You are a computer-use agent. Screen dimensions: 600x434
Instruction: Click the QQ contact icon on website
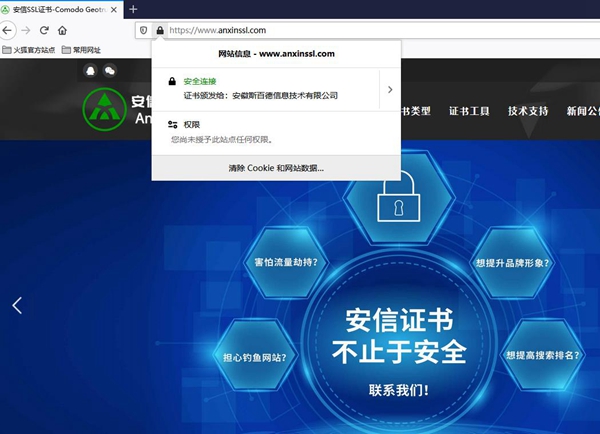coord(92,71)
